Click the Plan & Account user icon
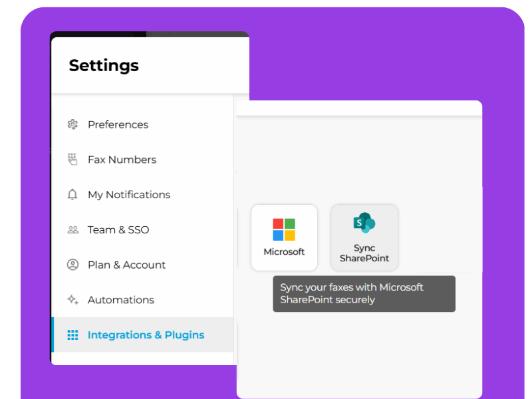This screenshot has width=532, height=399. tap(72, 265)
